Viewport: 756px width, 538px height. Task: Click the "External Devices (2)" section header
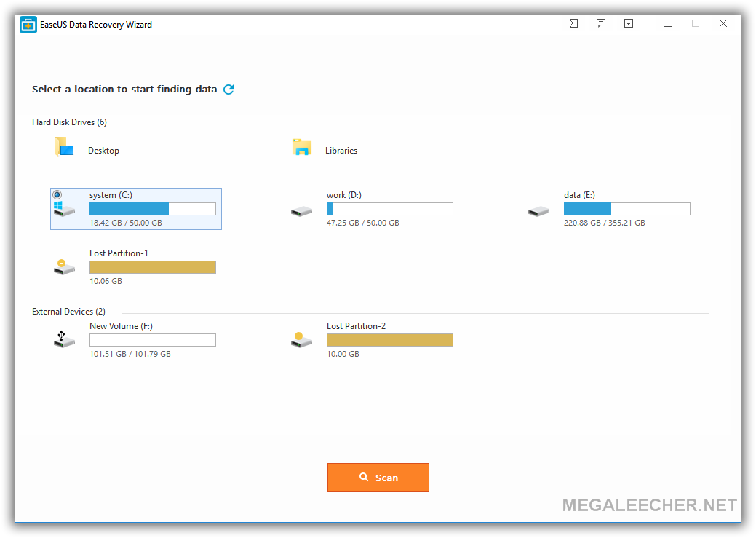pyautogui.click(x=68, y=312)
